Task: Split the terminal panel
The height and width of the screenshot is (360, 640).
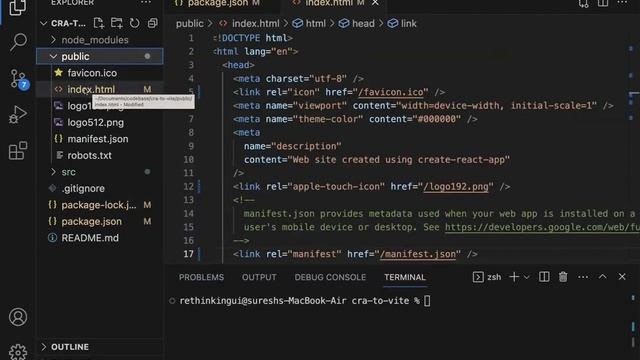Action: [544, 277]
